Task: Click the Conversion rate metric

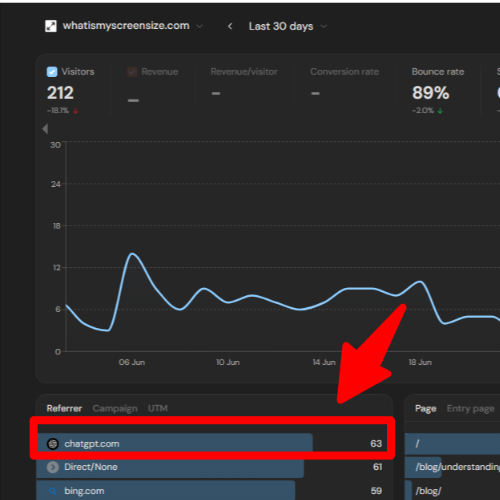Action: pos(344,72)
